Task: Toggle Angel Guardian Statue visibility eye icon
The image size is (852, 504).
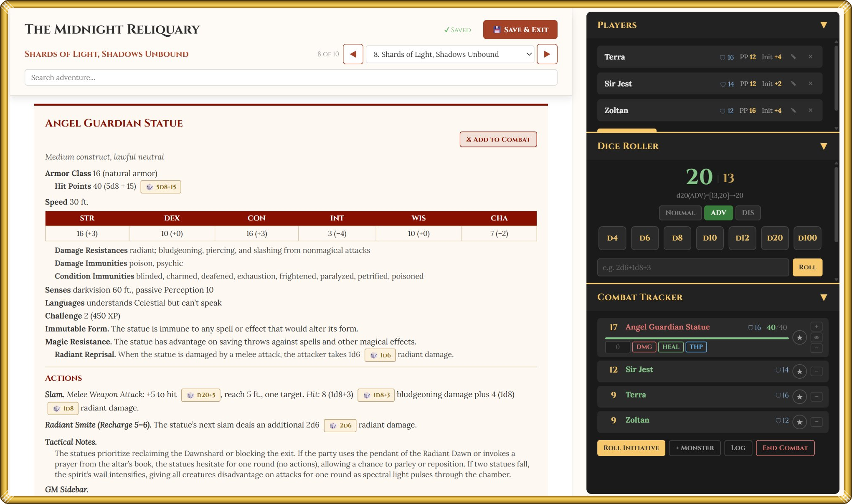Action: tap(816, 337)
